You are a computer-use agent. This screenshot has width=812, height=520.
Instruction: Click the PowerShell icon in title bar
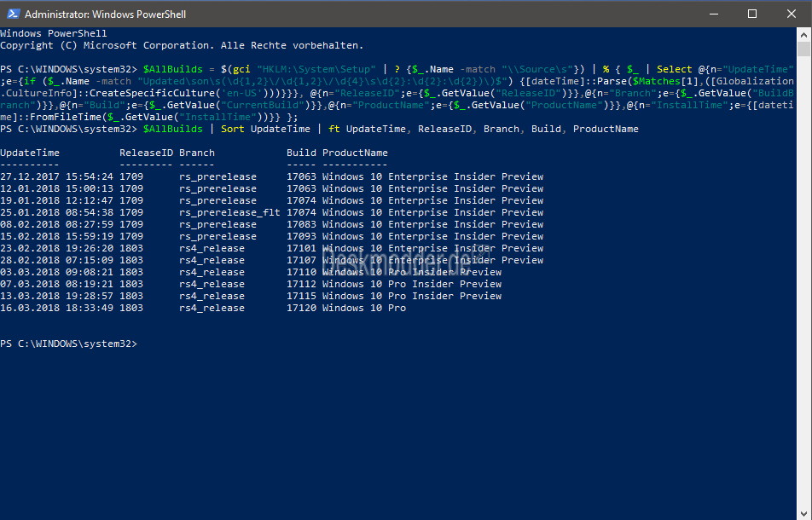tap(14, 14)
